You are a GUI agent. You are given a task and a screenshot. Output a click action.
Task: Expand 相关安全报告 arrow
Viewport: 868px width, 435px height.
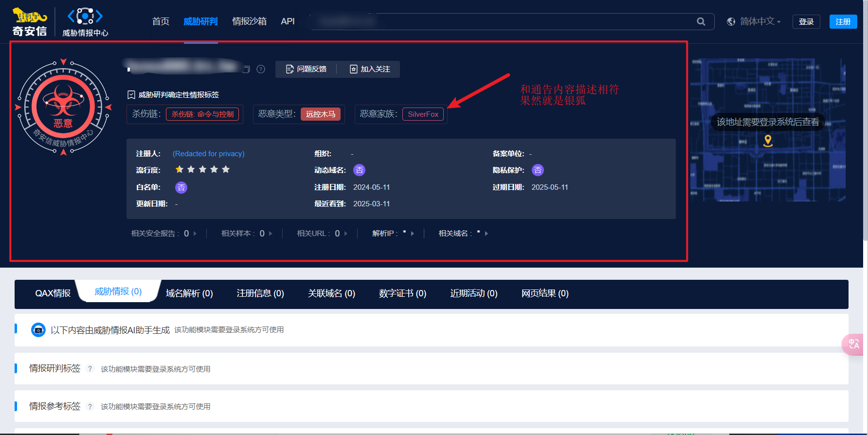pyautogui.click(x=195, y=234)
